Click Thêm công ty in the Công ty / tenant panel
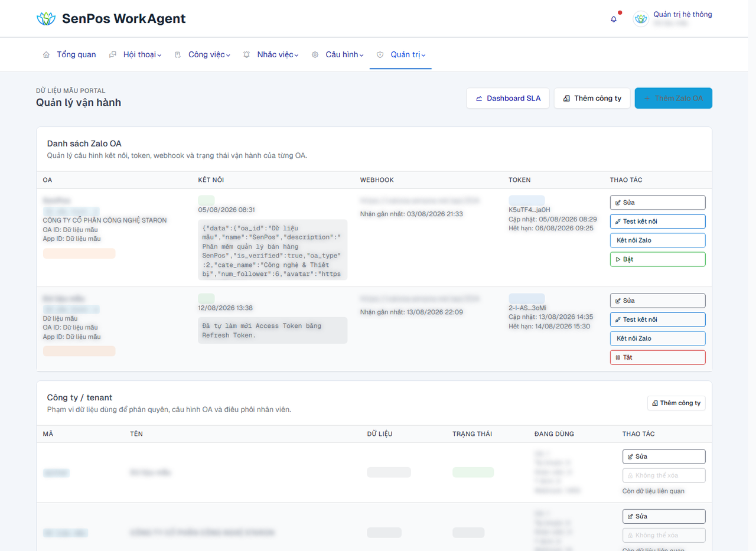The image size is (756, 551). pyautogui.click(x=676, y=403)
